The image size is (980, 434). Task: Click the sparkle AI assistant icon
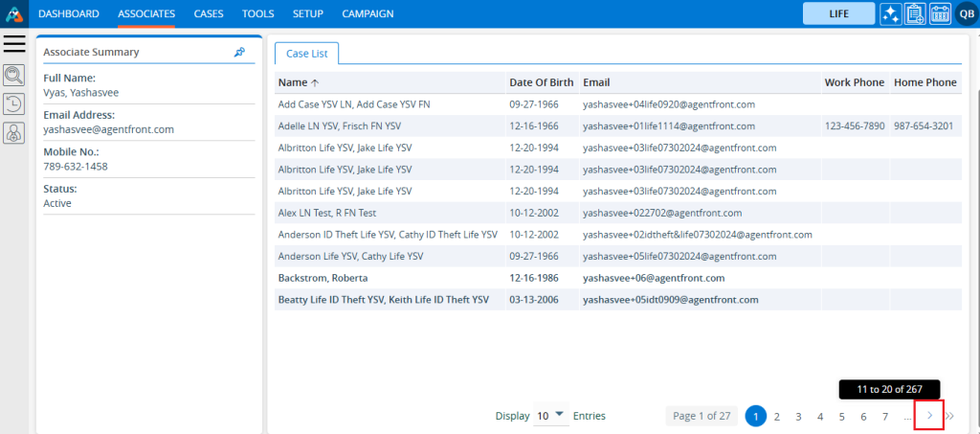point(890,13)
